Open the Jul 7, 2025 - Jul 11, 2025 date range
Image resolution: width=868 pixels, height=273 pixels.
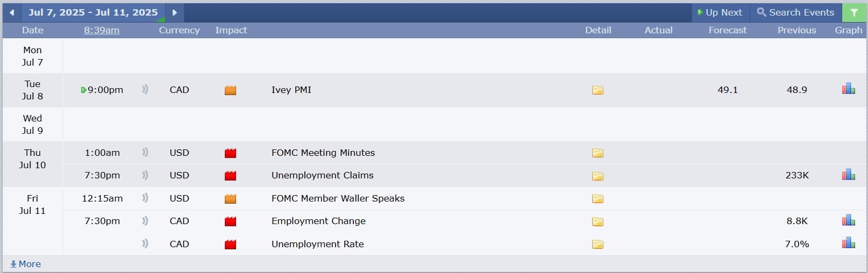click(x=93, y=12)
